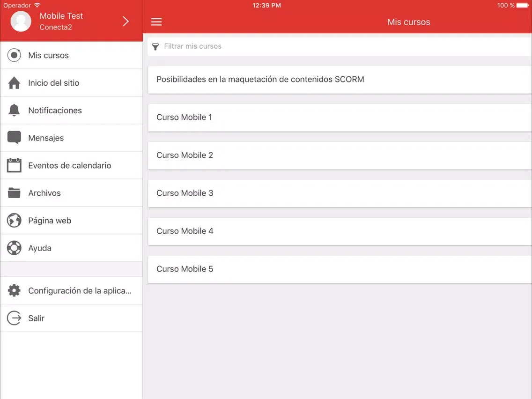The image size is (532, 399).
Task: Click the Mis cursos circle icon
Action: click(15, 55)
